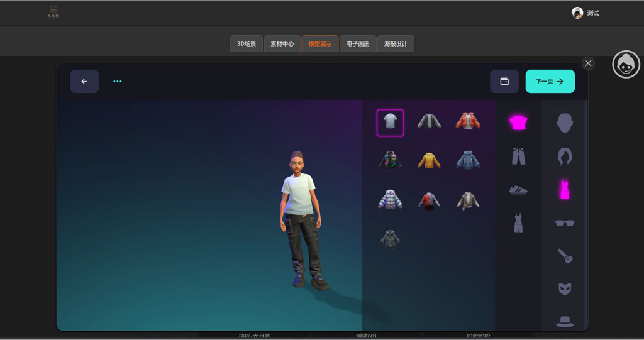Viewport: 644px width, 340px height.
Task: Open the pants clothing subcategory
Action: pyautogui.click(x=518, y=156)
